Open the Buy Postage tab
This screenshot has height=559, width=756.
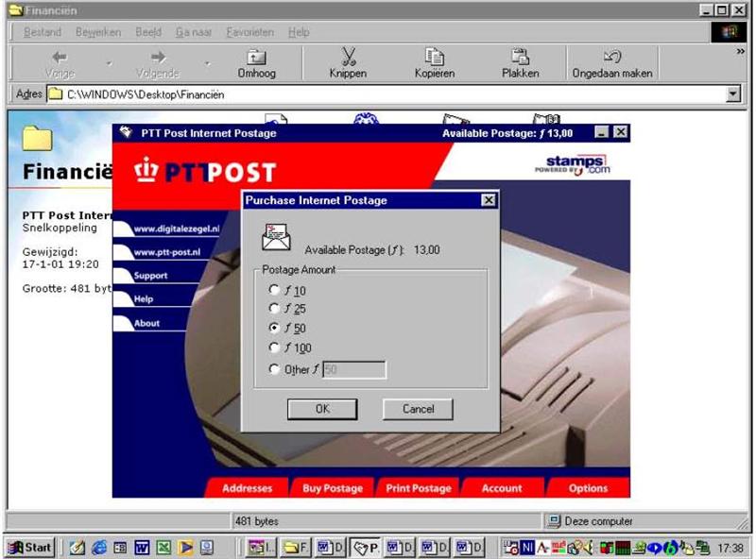point(333,487)
